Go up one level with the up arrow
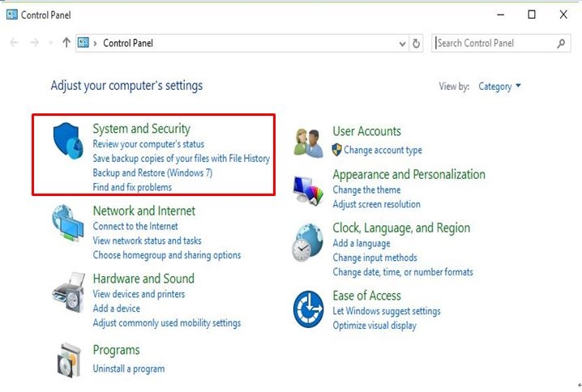 [66, 43]
